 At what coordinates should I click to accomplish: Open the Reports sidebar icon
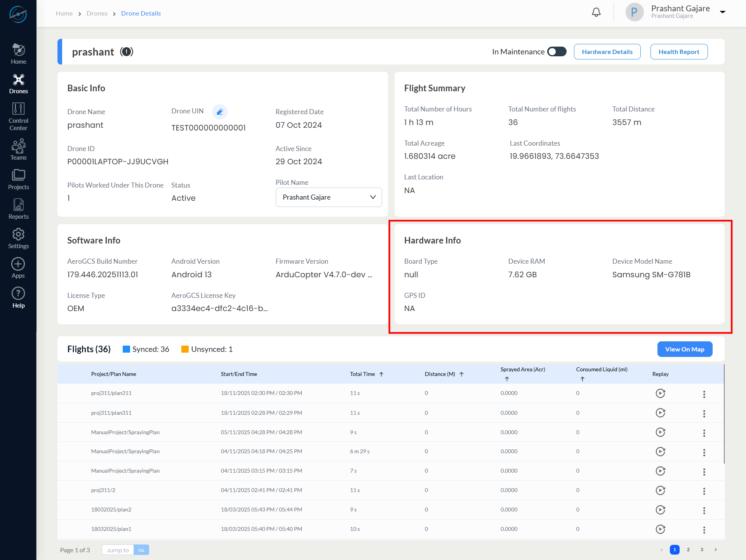[18, 209]
